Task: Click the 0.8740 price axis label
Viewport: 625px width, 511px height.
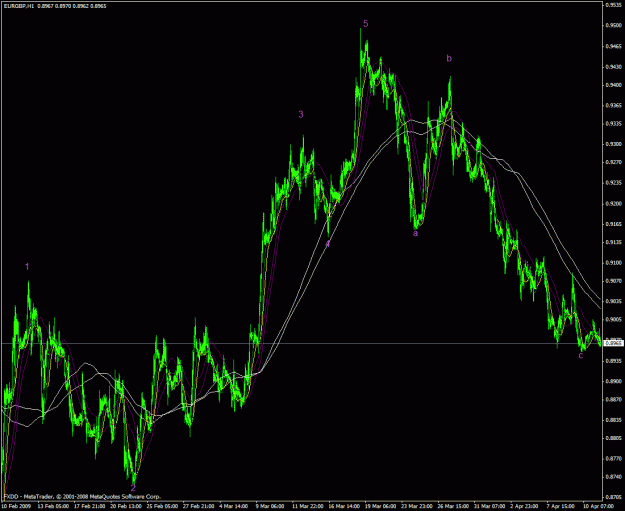Action: pyautogui.click(x=614, y=476)
